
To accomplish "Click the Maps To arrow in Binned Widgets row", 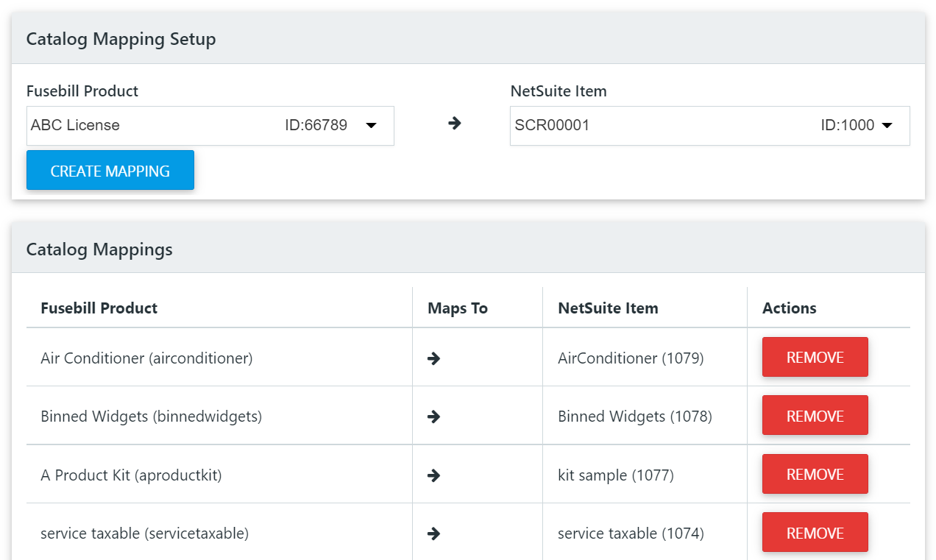I will 434,417.
